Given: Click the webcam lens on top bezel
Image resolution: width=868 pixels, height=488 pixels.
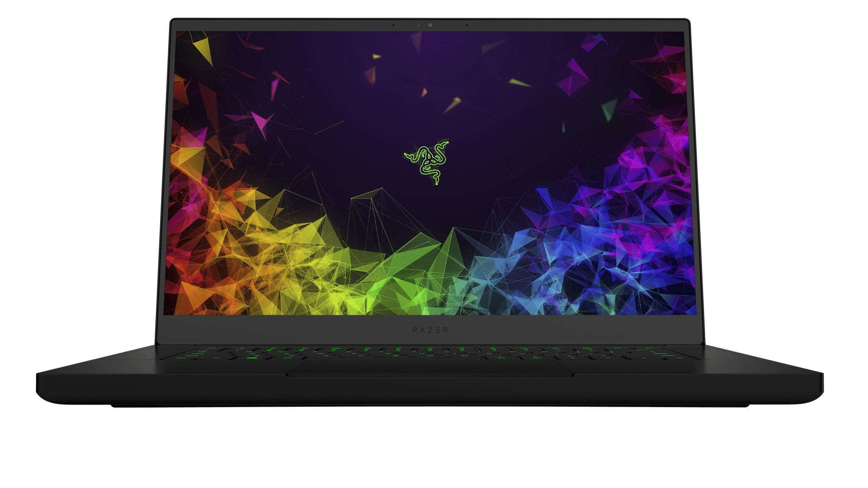Looking at the screenshot, I should coord(430,25).
